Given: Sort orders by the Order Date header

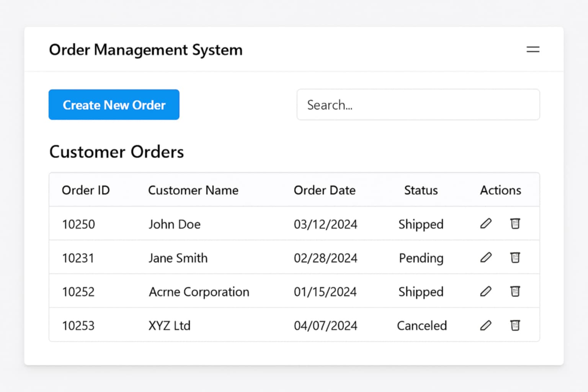Looking at the screenshot, I should tap(325, 190).
